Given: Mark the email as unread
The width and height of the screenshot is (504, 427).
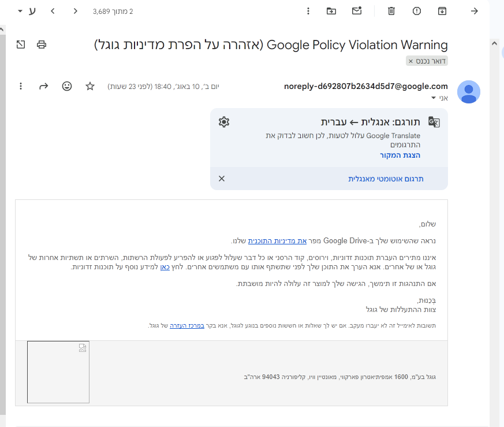Looking at the screenshot, I should [357, 11].
